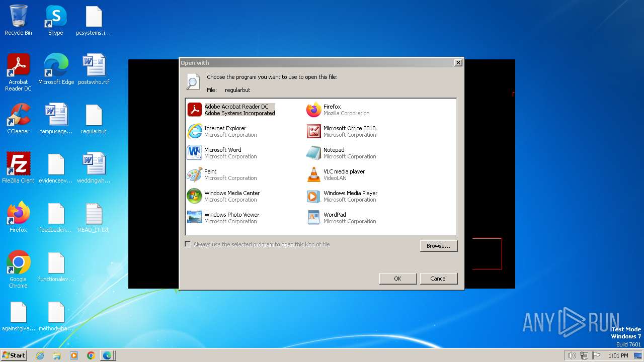Select FileZilla Client desktop shortcut
This screenshot has width=644, height=362.
point(18,168)
